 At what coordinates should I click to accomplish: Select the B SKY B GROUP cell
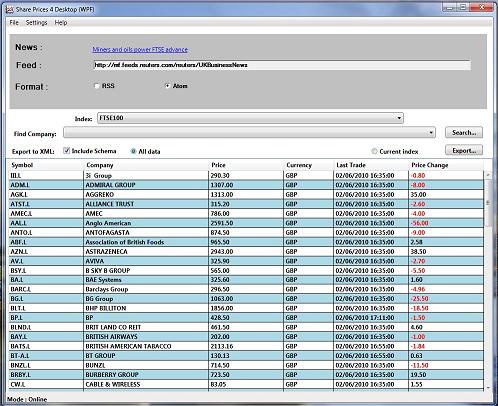(x=146, y=270)
